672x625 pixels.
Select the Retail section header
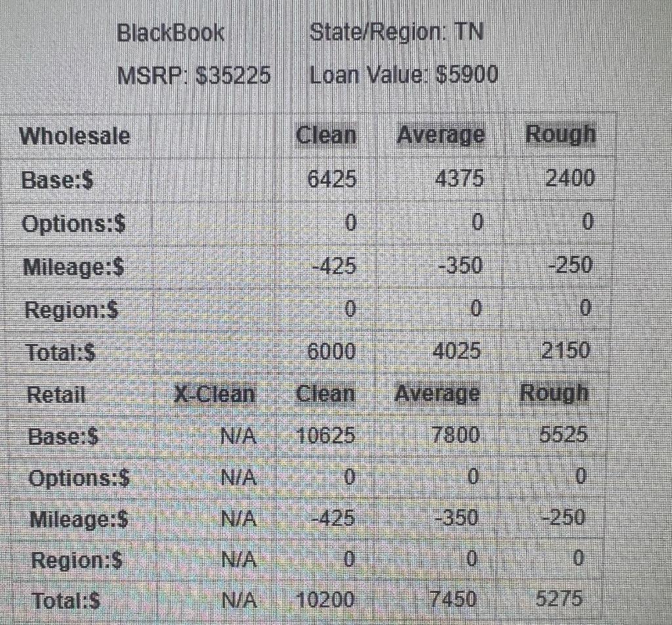[x=56, y=395]
